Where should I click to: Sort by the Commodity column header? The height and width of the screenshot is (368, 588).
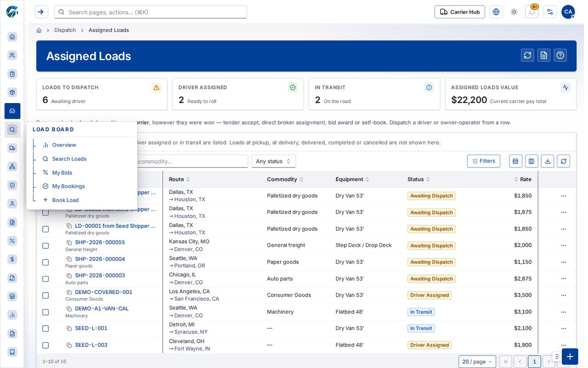coord(285,179)
